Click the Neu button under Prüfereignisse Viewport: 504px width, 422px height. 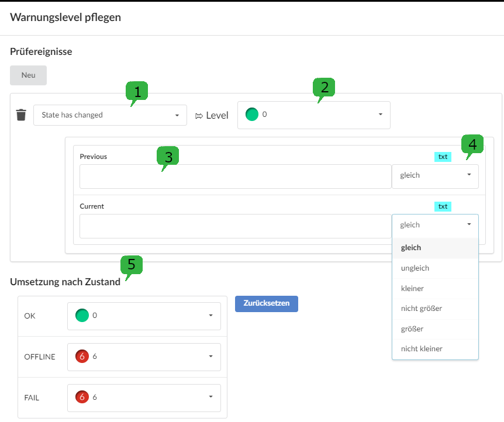click(x=28, y=75)
